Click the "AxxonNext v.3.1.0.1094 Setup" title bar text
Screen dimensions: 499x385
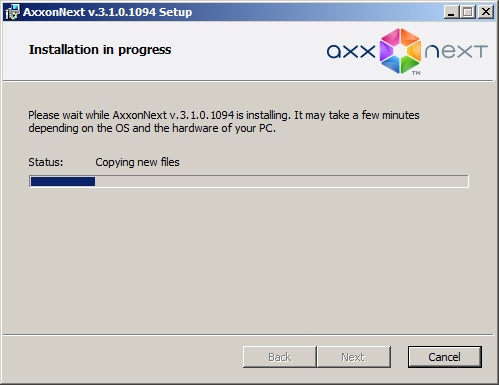[107, 12]
